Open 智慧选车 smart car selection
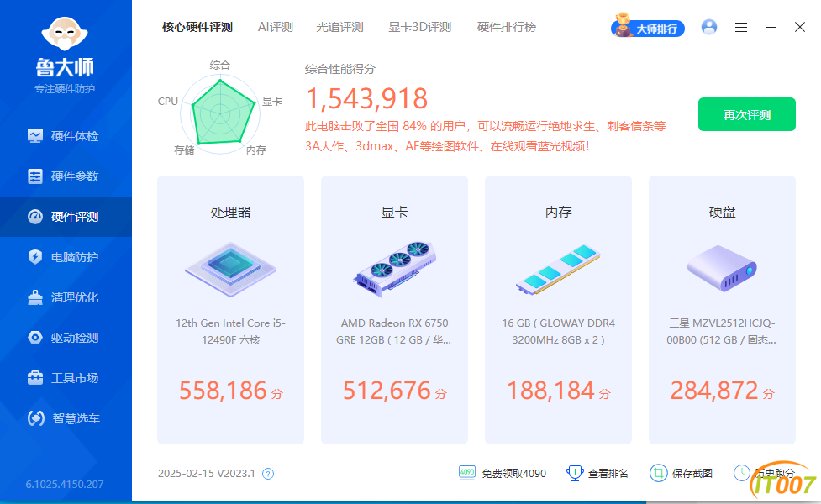The height and width of the screenshot is (504, 821). click(66, 418)
